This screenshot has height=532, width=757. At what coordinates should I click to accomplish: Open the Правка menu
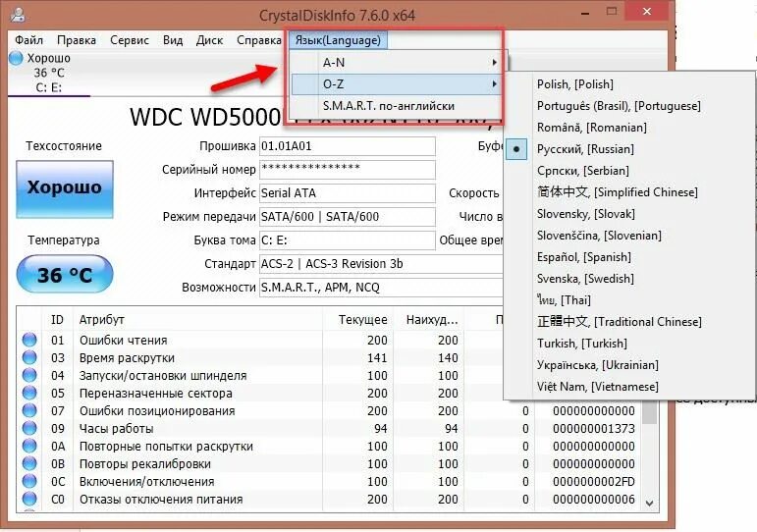coord(77,40)
